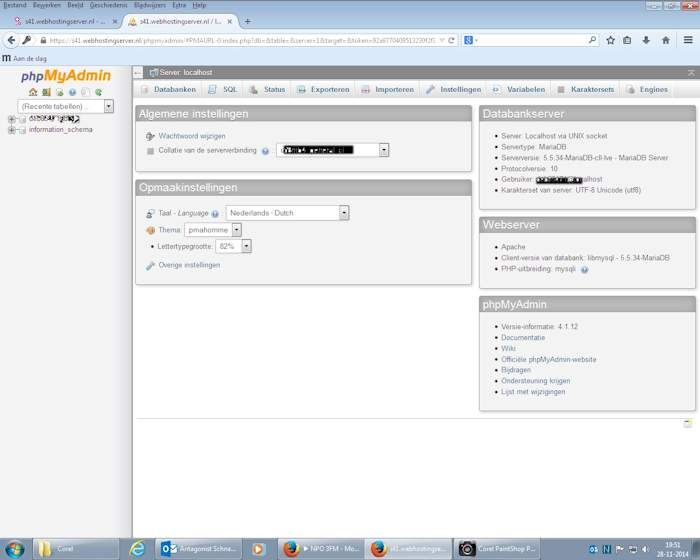Click the phpMyAdmin home icon

click(33, 92)
